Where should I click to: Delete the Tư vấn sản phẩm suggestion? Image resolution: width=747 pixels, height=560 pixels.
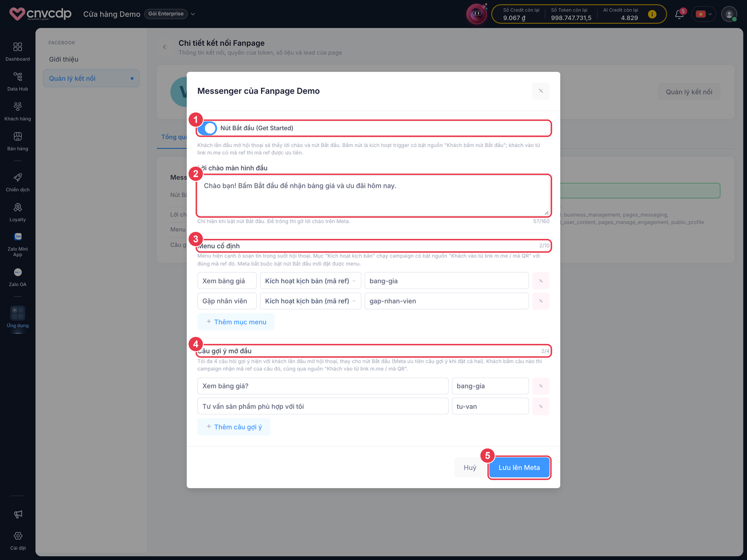541,406
